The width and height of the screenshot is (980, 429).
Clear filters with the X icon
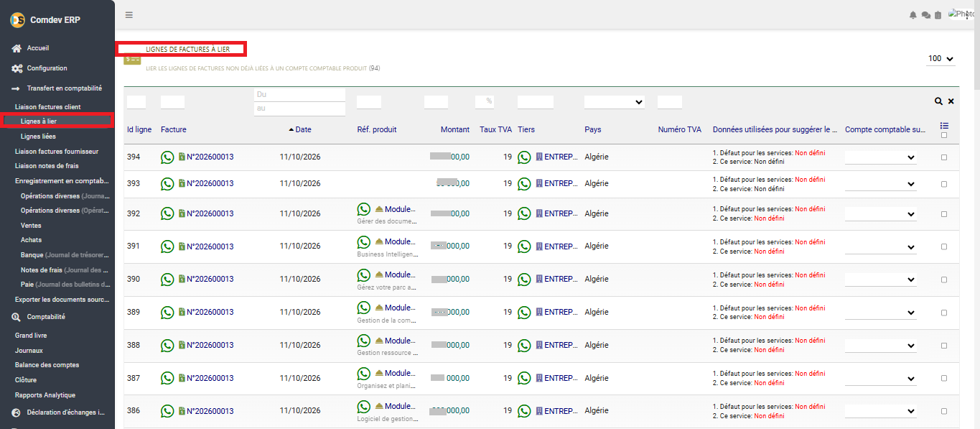951,102
